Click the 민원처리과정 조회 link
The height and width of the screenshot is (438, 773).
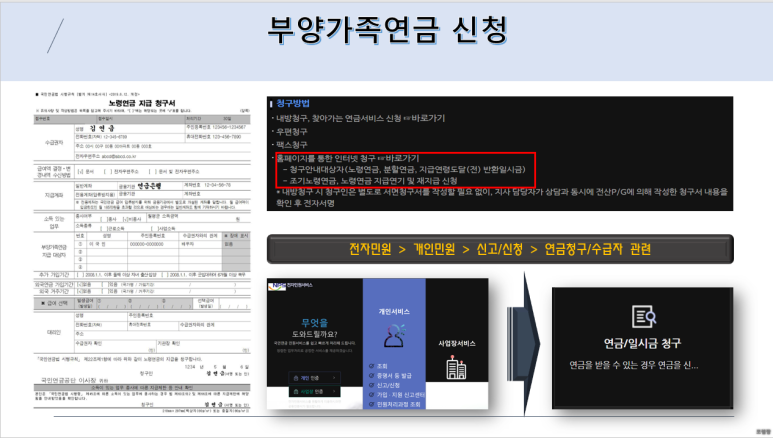[399, 404]
